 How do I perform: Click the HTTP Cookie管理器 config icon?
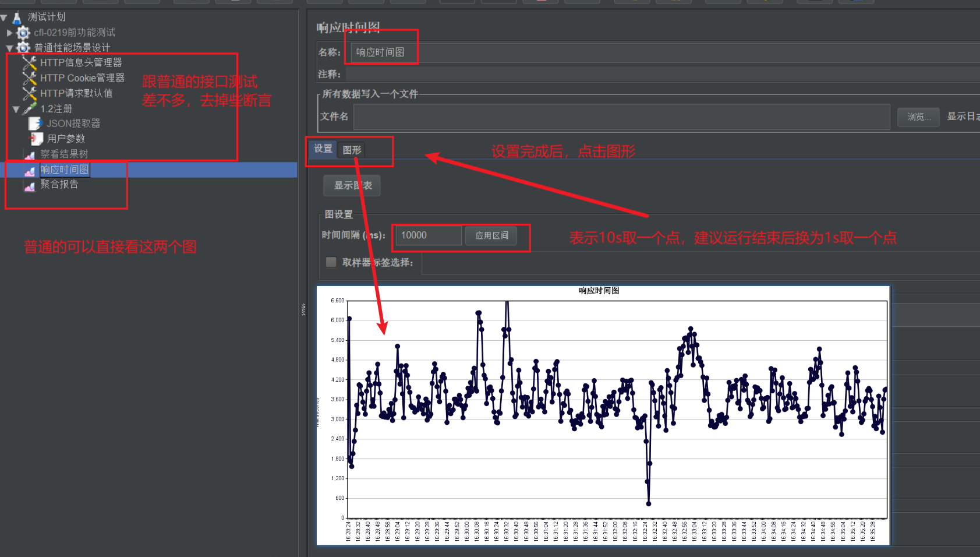[30, 77]
